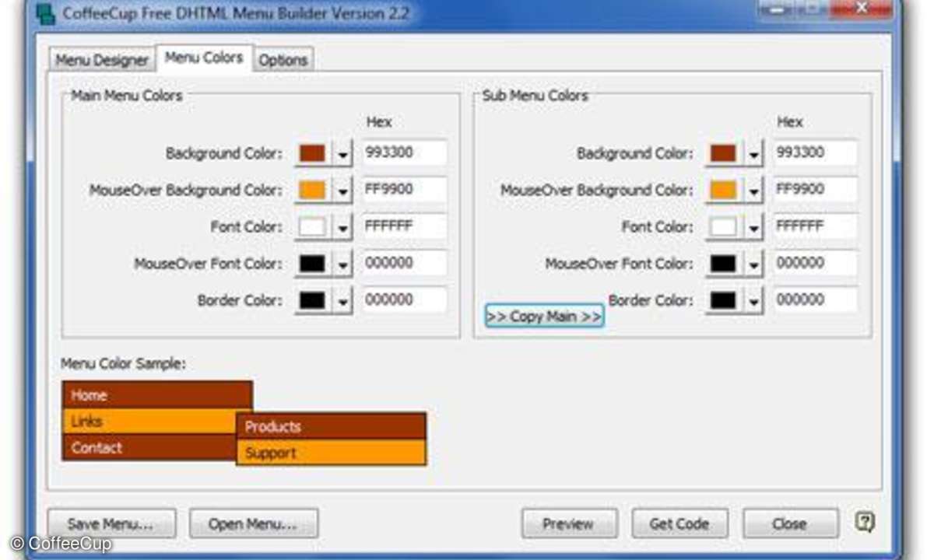Click Products in the sample submenu
The image size is (934, 560).
coord(332,426)
